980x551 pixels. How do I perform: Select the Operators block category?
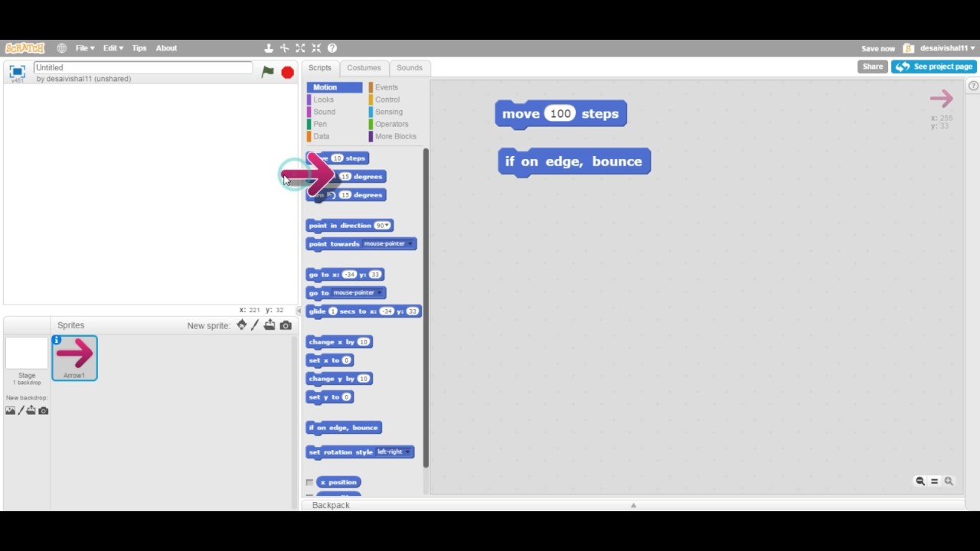pos(391,124)
